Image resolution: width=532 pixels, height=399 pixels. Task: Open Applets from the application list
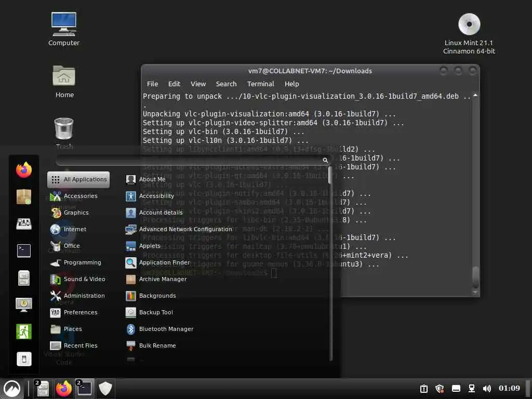click(143, 246)
